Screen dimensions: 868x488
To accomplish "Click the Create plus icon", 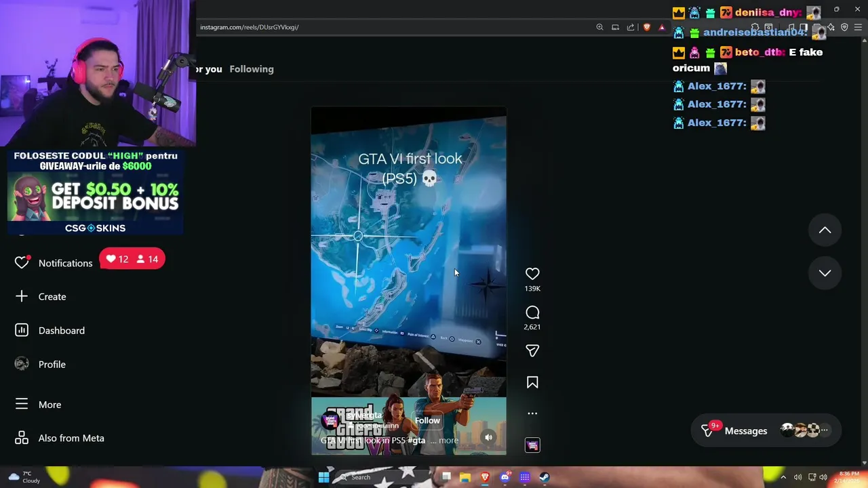I will [22, 296].
